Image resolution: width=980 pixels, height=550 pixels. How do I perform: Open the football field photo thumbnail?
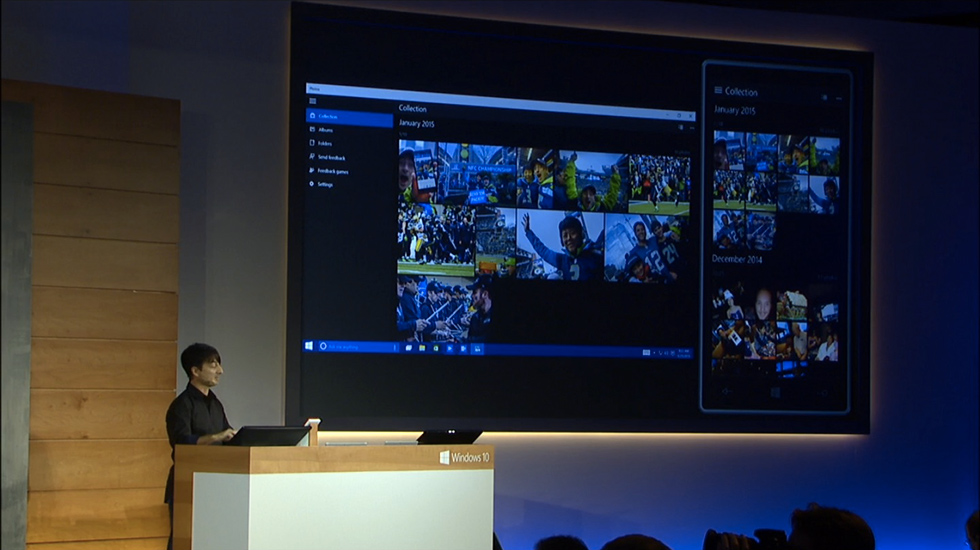pyautogui.click(x=659, y=180)
